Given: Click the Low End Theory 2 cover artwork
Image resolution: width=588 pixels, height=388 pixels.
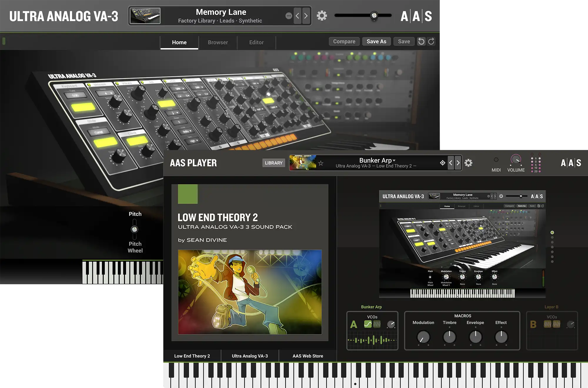Looking at the screenshot, I should click(250, 292).
